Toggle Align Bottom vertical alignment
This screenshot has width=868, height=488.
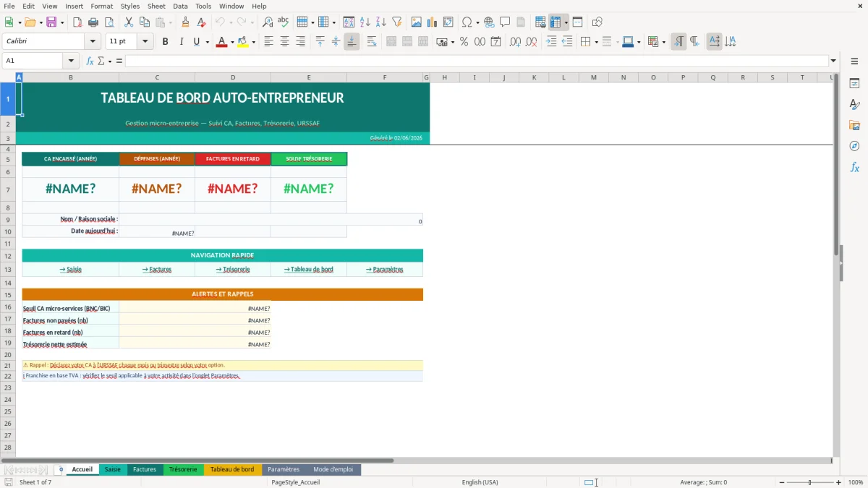(352, 42)
